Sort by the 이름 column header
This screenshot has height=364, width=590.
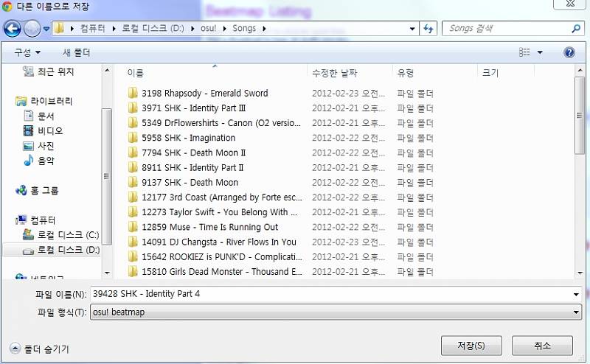[136, 73]
